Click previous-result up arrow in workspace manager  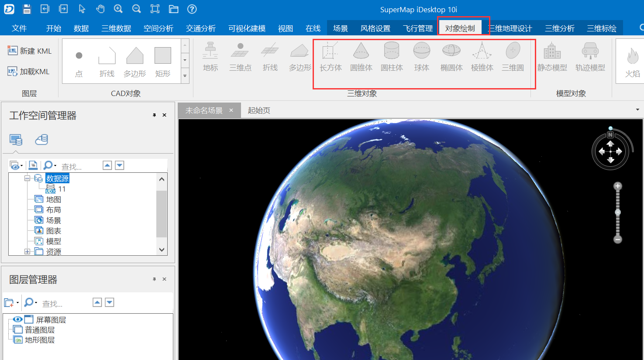click(x=107, y=165)
